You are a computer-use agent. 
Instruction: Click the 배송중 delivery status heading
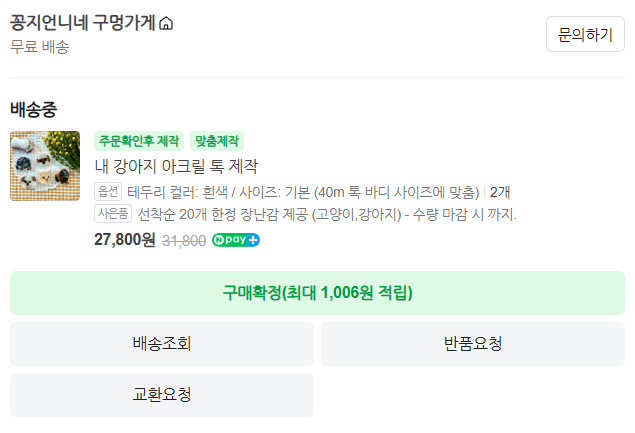pyautogui.click(x=34, y=109)
